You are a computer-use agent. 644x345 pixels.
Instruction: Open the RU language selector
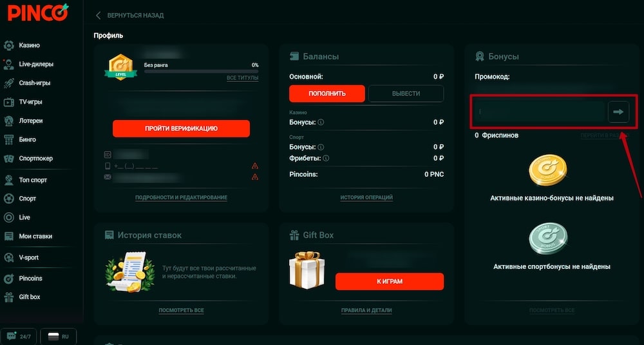pyautogui.click(x=58, y=336)
